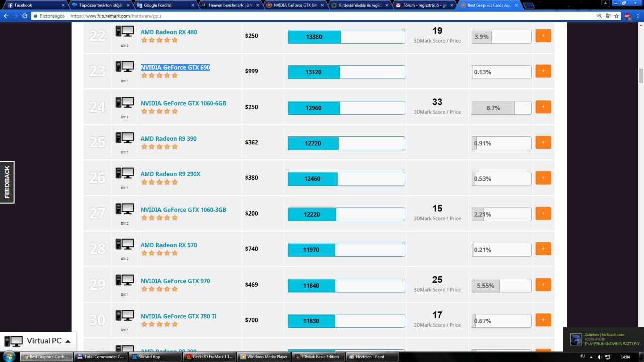Add GeForce GTX 1060-6GB with the orange plus
Screen dimensions: 644x362
click(x=543, y=107)
